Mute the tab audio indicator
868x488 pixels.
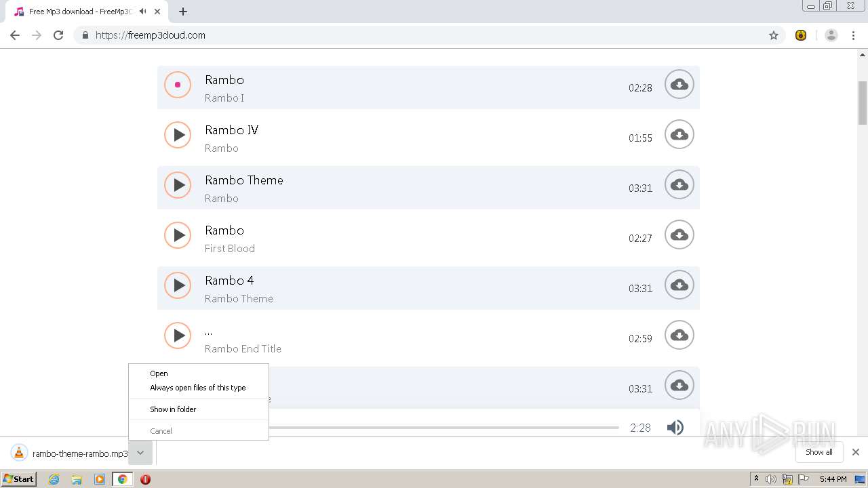click(142, 12)
